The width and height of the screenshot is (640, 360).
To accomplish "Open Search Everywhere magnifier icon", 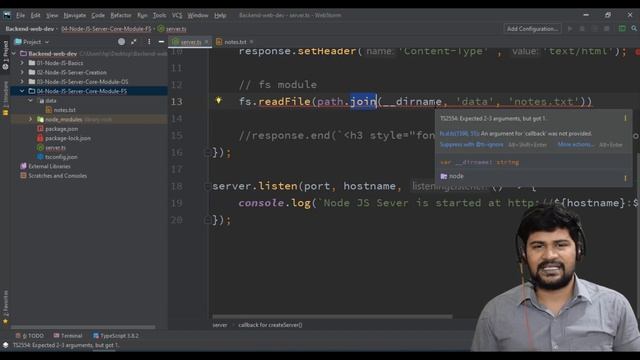I will 634,29.
